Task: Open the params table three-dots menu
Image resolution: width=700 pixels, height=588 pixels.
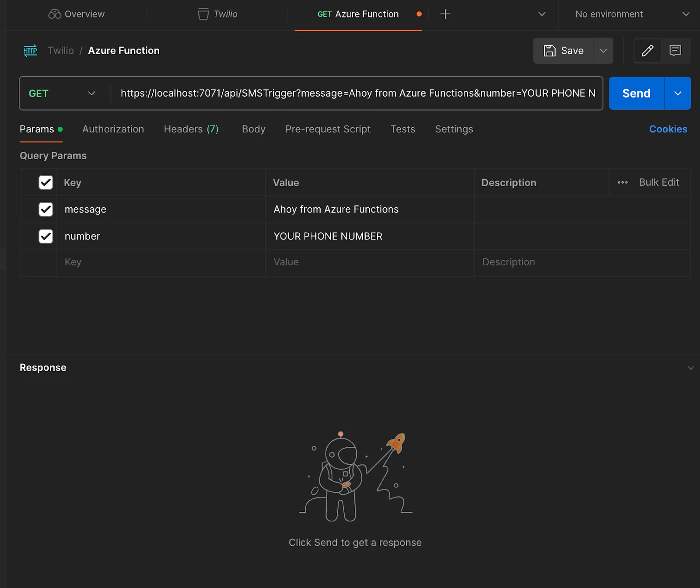Action: pyautogui.click(x=623, y=182)
